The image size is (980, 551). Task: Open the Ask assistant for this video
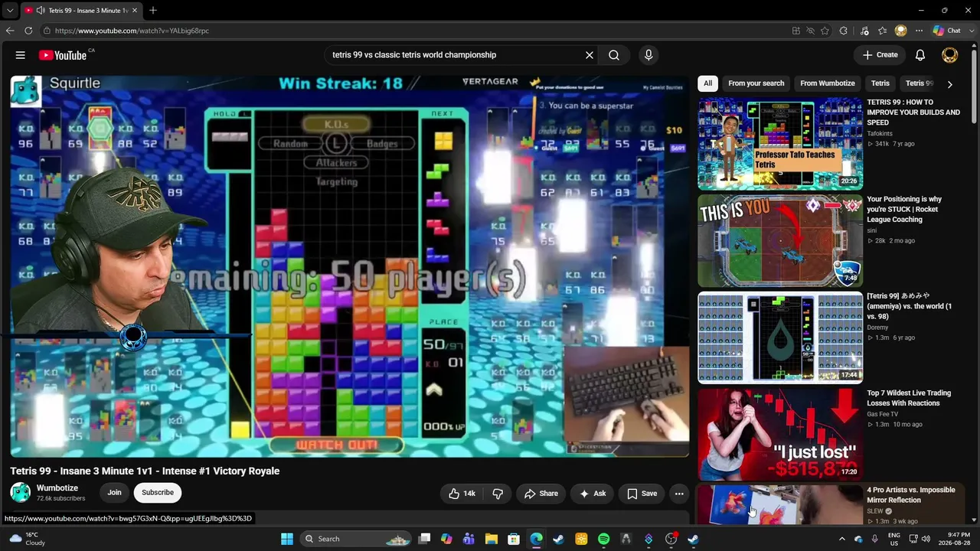click(x=593, y=494)
